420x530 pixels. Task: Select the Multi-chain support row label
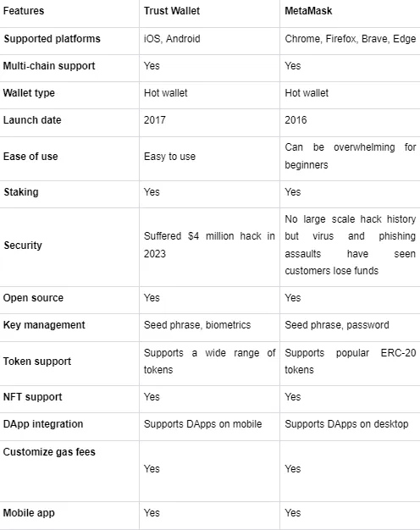[49, 66]
